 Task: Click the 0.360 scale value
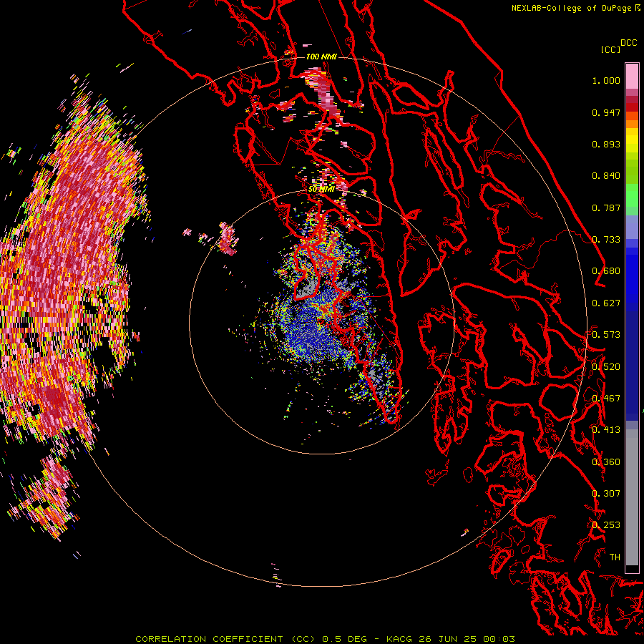[x=606, y=462]
